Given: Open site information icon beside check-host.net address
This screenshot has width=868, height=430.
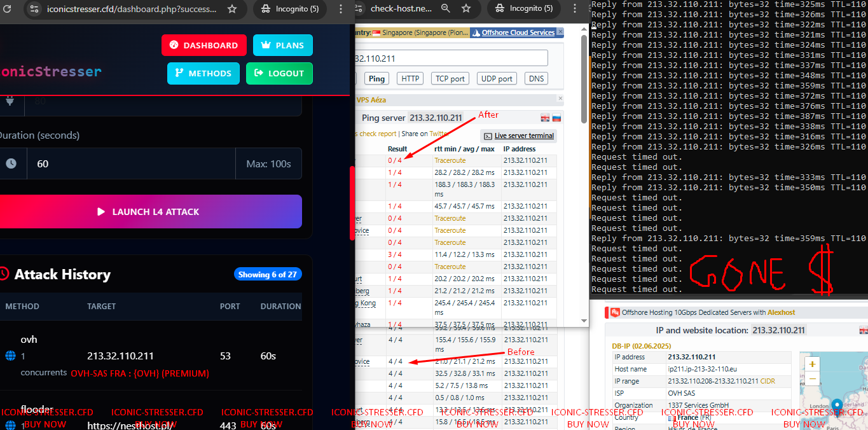Looking at the screenshot, I should 359,8.
